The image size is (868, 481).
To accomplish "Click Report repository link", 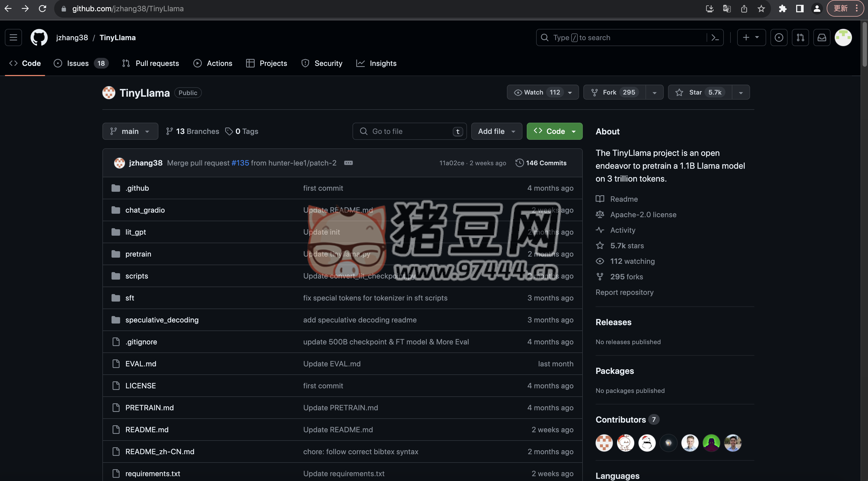I will 624,292.
